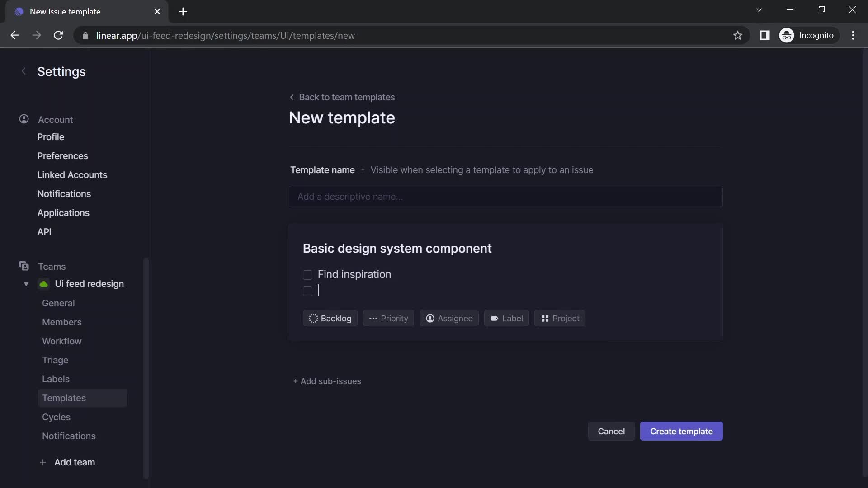Click Add sub-issues expander

point(327,381)
